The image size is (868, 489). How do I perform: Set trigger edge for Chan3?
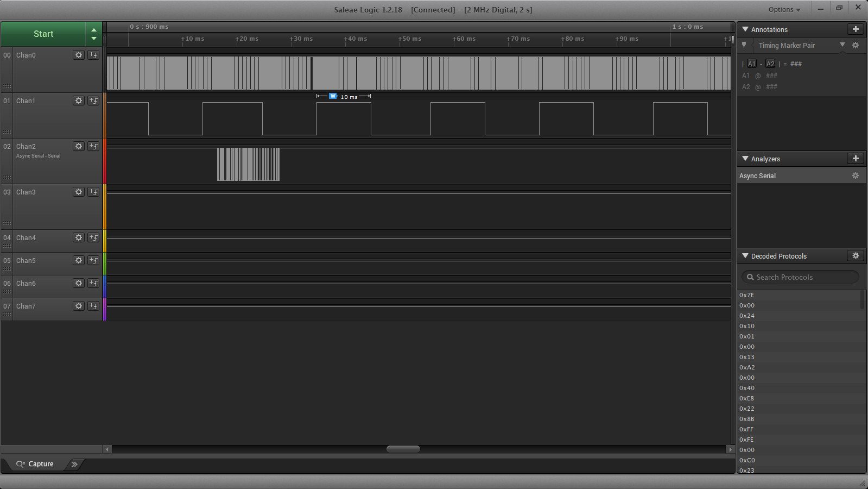point(93,192)
